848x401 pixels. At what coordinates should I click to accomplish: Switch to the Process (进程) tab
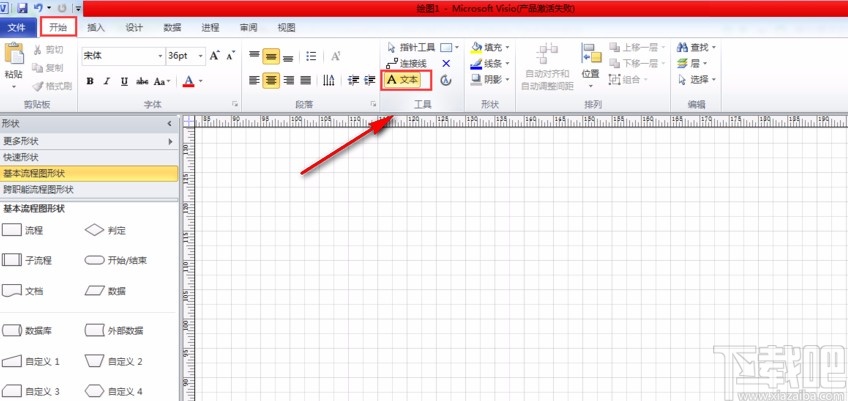point(210,28)
